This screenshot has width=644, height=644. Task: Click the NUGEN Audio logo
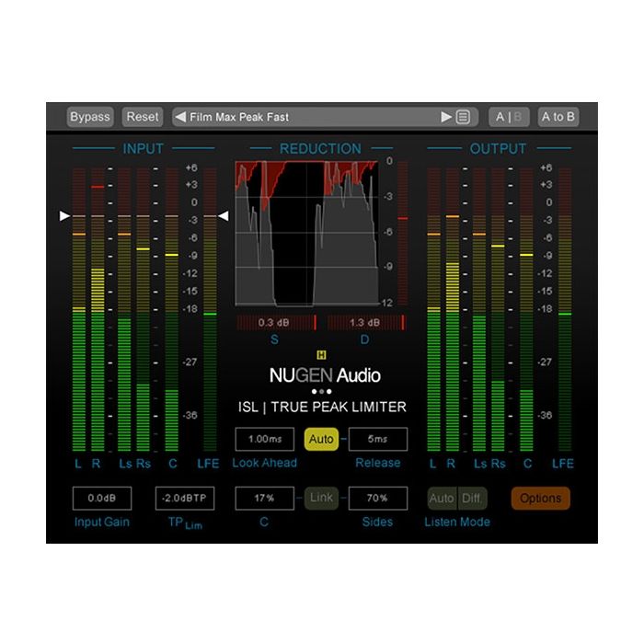coord(325,375)
